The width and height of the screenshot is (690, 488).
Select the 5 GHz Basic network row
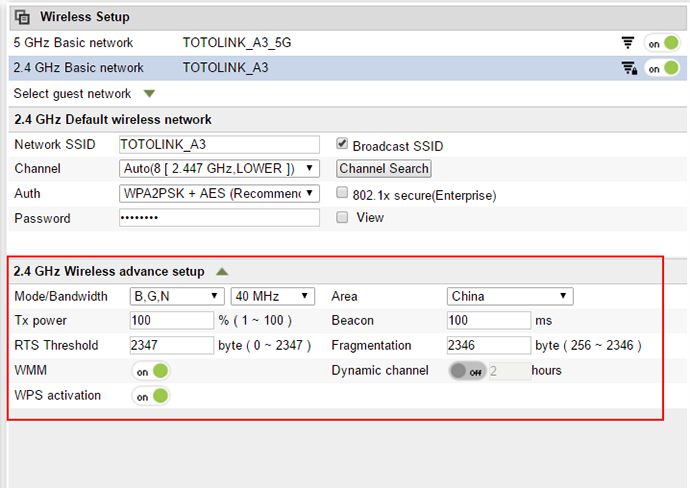pyautogui.click(x=348, y=43)
